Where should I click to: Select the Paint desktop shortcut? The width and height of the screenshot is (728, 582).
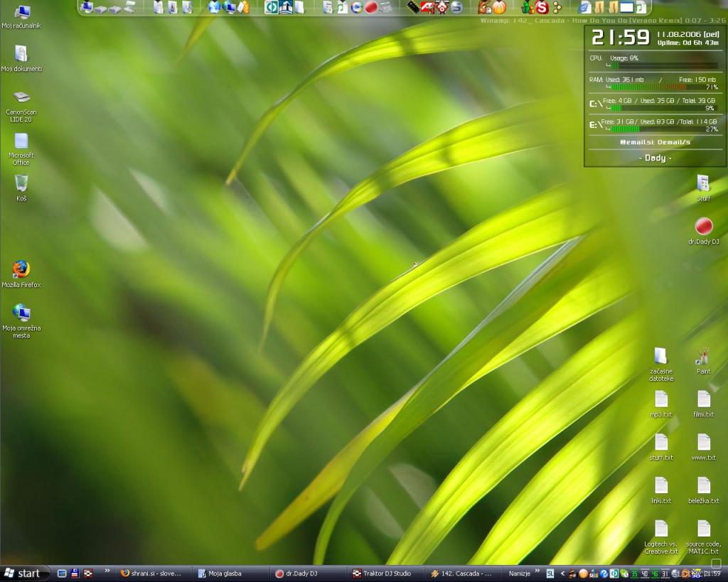tap(703, 361)
